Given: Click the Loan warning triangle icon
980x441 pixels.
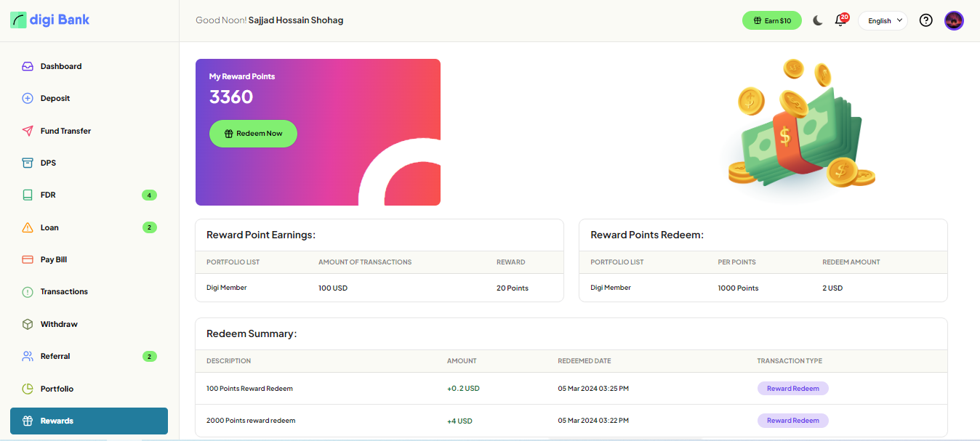Looking at the screenshot, I should pos(28,227).
